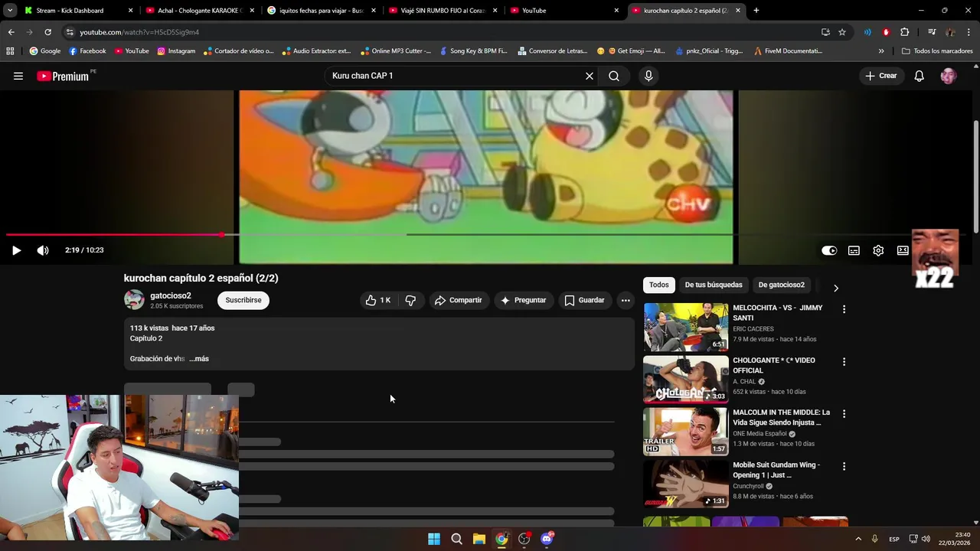
Task: Open Google apps grid in bookmarks bar
Action: coord(10,51)
